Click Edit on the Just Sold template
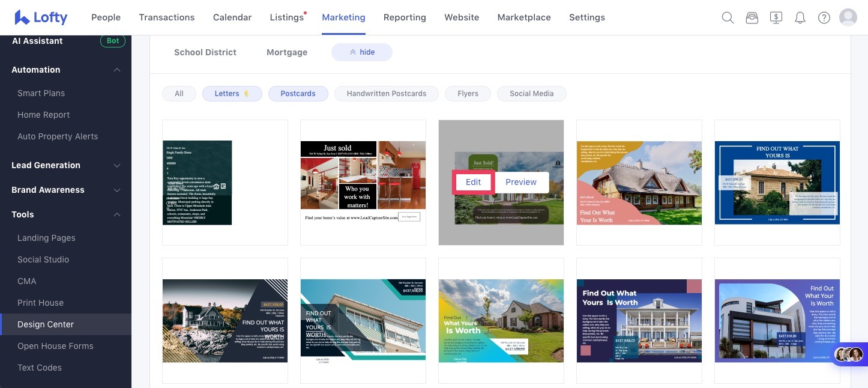This screenshot has width=868, height=388. (473, 182)
